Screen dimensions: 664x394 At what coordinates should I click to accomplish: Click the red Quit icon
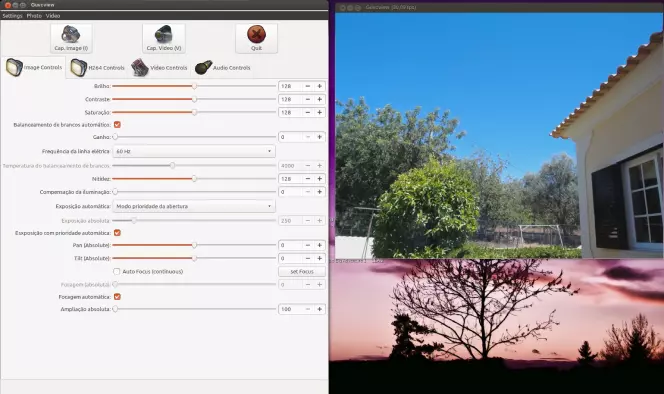point(256,34)
